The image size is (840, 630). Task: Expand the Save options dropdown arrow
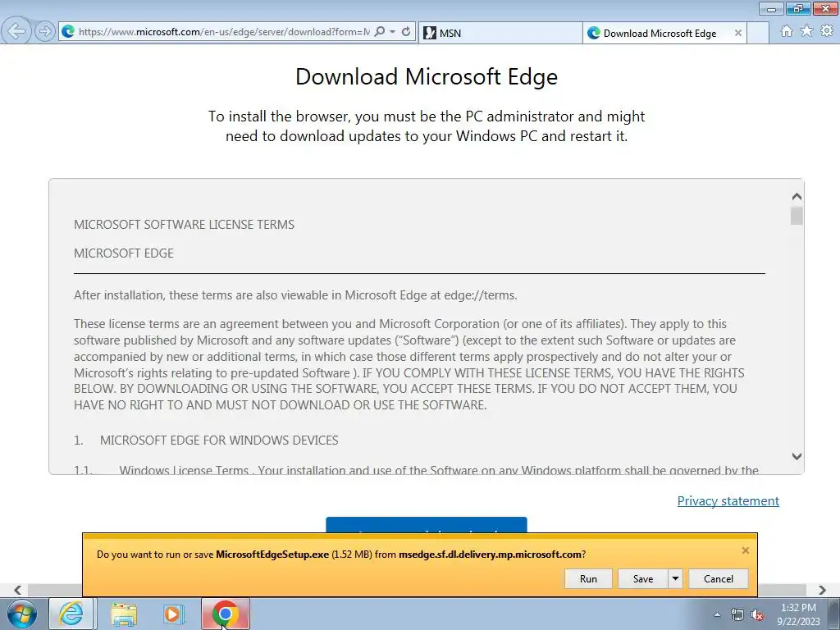[675, 578]
